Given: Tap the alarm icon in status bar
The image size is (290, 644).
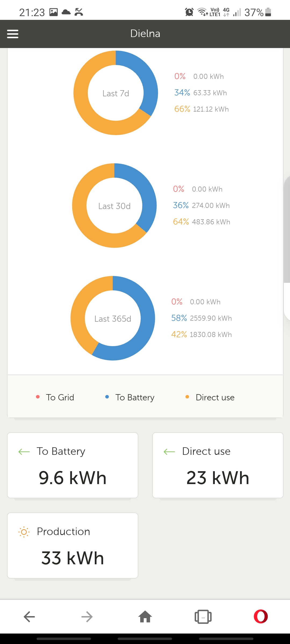Looking at the screenshot, I should (189, 12).
